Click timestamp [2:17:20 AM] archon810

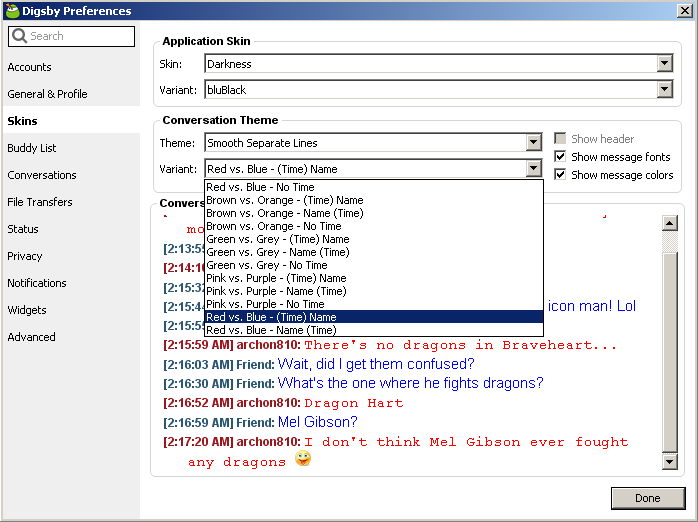click(232, 441)
